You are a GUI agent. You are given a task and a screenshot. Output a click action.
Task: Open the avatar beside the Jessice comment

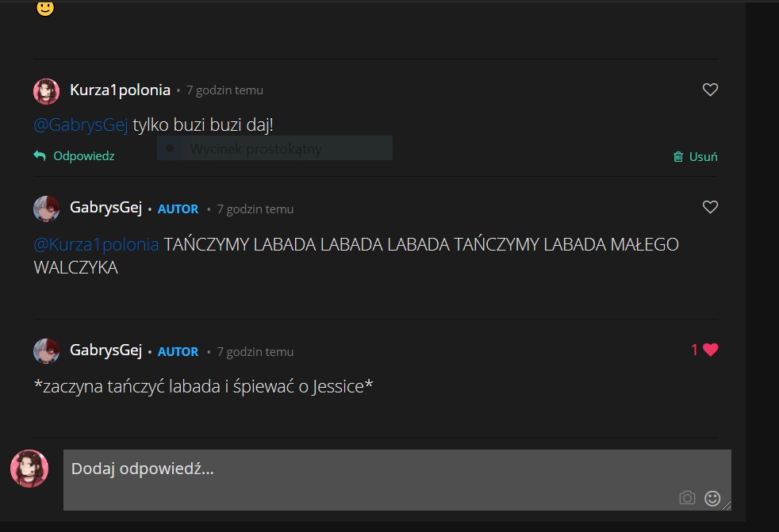coord(46,351)
